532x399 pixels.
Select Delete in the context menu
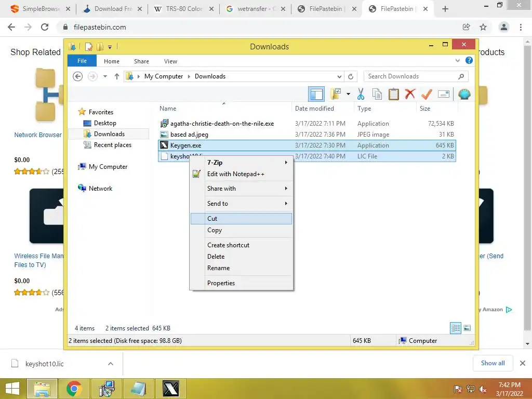click(241, 257)
